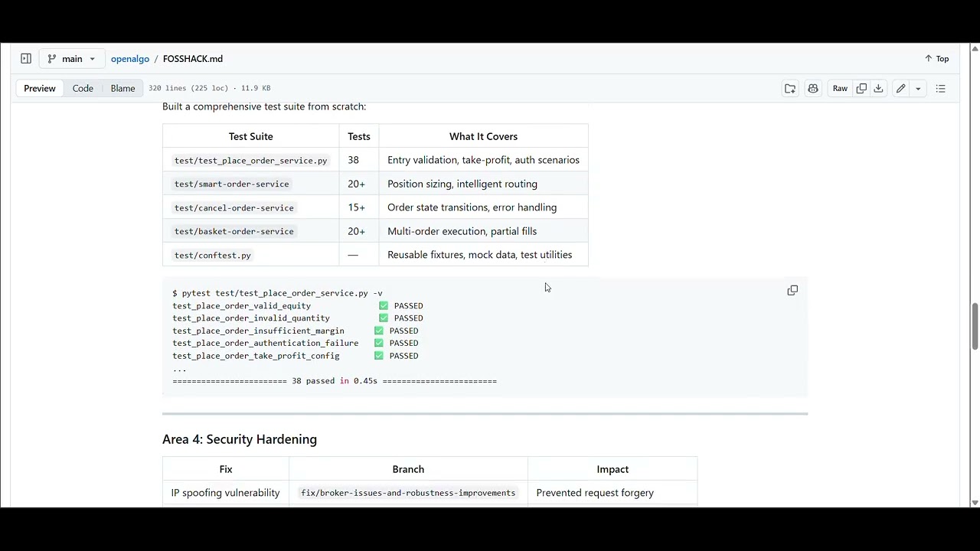Click the file tree open-folder icon in toolbar
980x551 pixels.
[790, 89]
